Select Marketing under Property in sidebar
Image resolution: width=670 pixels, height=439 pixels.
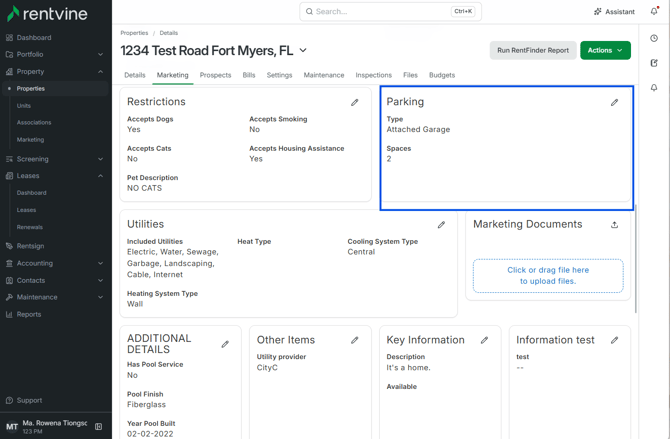(30, 140)
